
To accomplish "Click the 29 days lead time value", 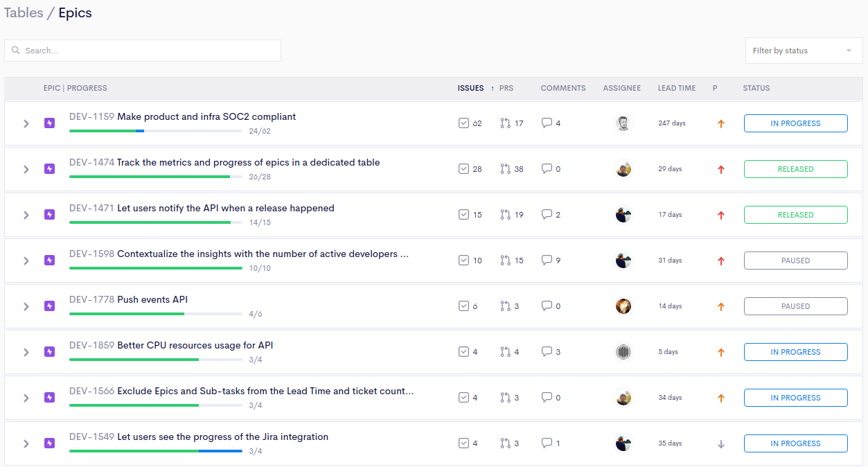I will click(x=670, y=169).
